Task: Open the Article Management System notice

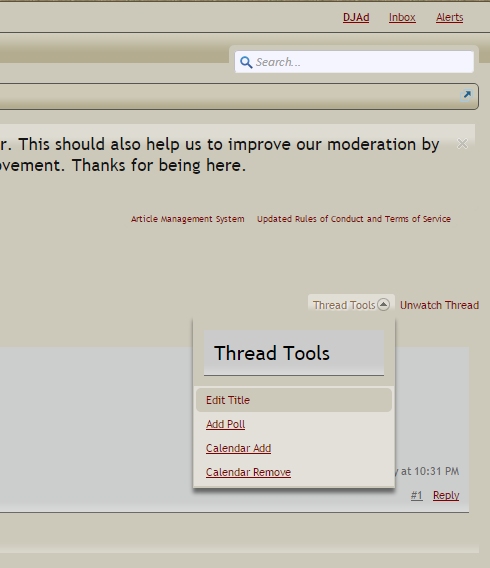Action: point(188,219)
